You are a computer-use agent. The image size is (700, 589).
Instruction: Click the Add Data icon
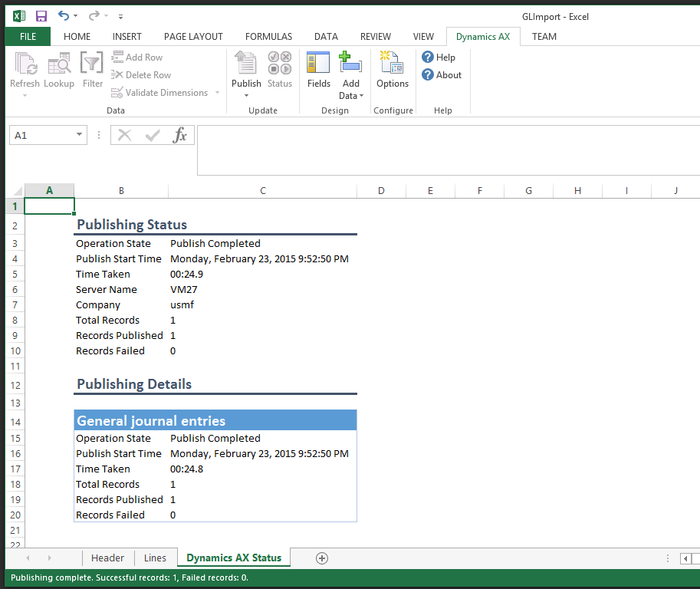tap(351, 63)
